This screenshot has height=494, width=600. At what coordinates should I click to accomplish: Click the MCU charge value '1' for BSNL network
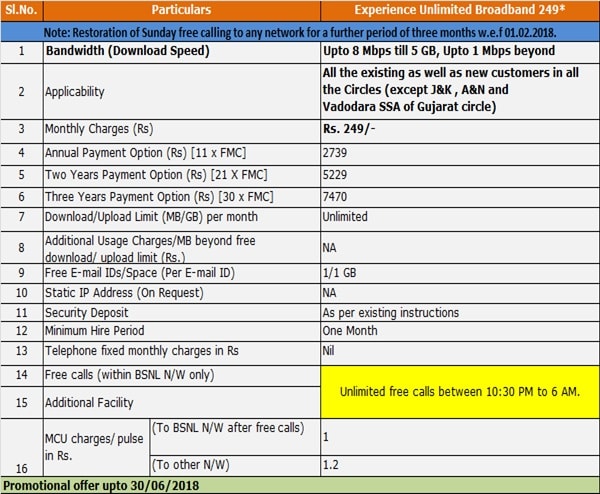[460, 437]
